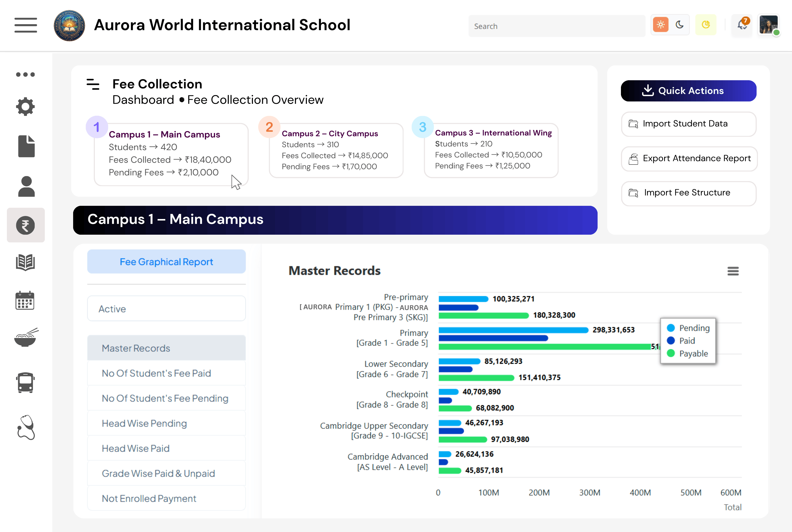Open the Transport module bus icon
Screen dimensions: 792x532
26,383
